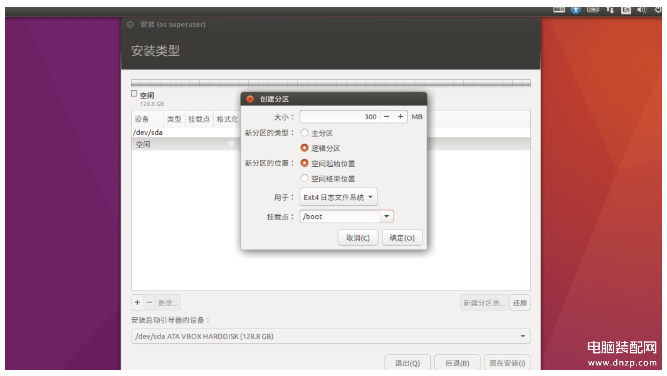Open the system gear menu icon
The height and width of the screenshot is (376, 667).
[657, 10]
